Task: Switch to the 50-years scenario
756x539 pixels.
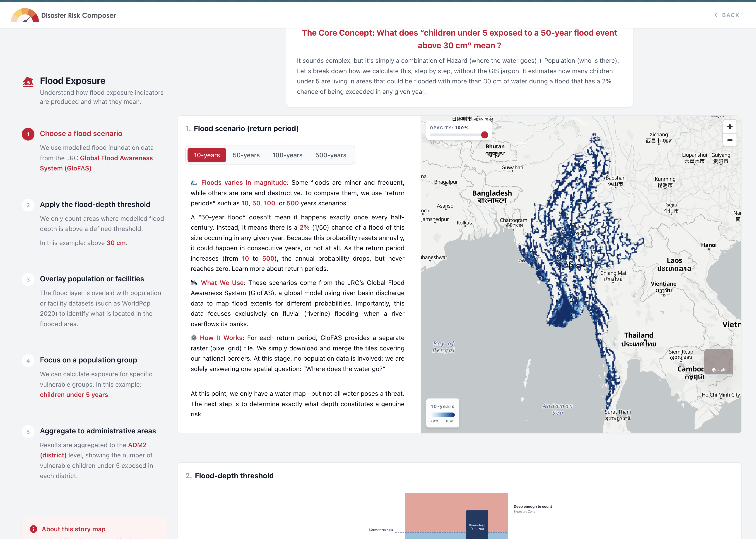Action: pos(246,155)
